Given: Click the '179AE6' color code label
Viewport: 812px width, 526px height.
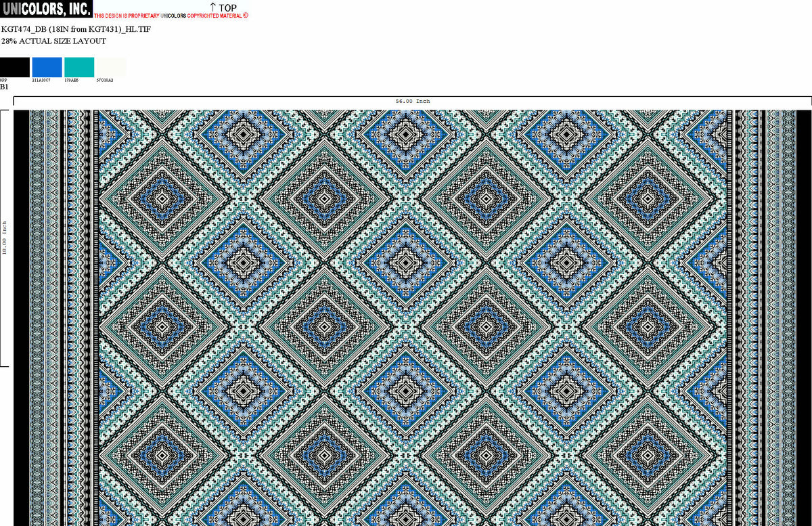Looking at the screenshot, I should 72,80.
